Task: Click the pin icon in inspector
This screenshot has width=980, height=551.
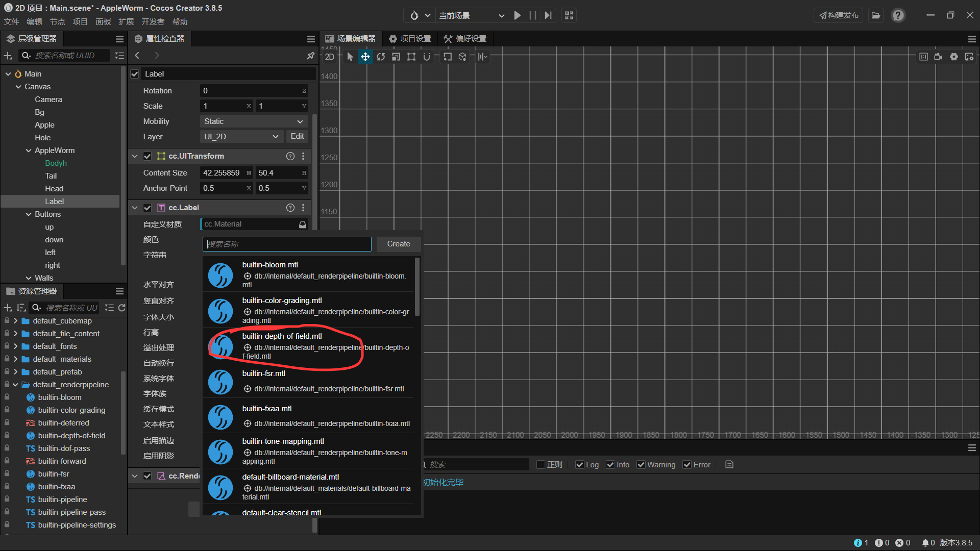Action: pos(310,55)
